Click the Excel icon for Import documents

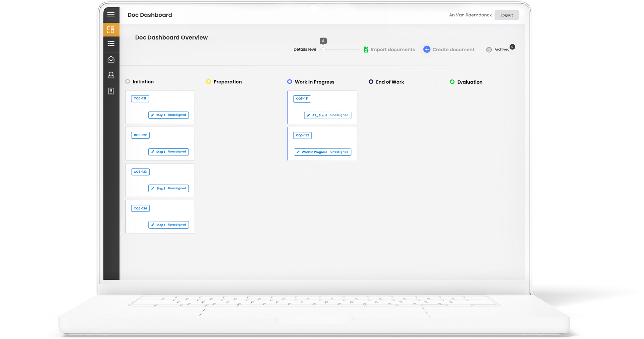coord(366,49)
